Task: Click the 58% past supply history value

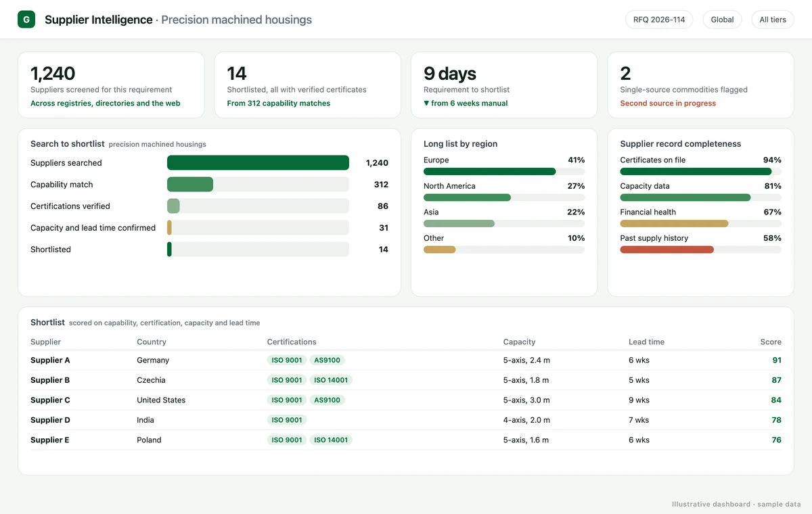Action: coord(773,238)
